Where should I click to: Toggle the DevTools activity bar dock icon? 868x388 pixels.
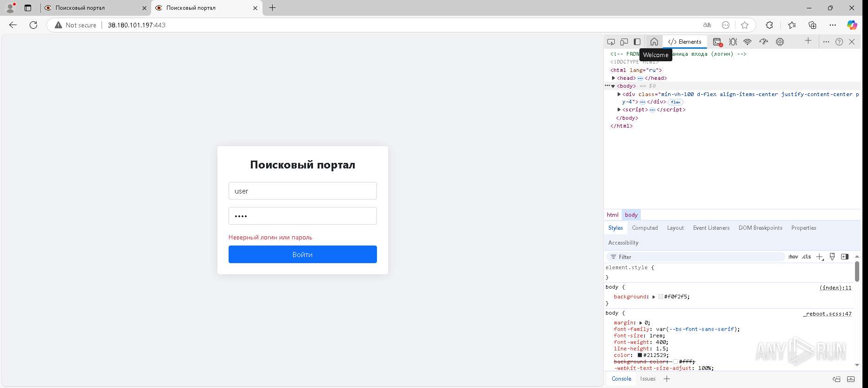pos(637,42)
